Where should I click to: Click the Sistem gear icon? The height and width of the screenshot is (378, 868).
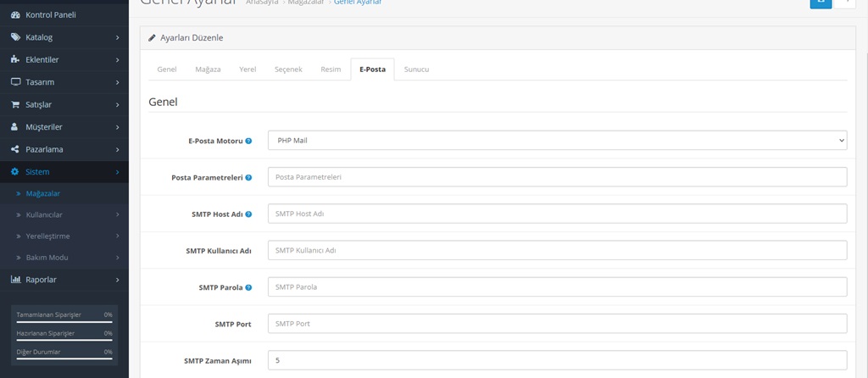click(15, 171)
